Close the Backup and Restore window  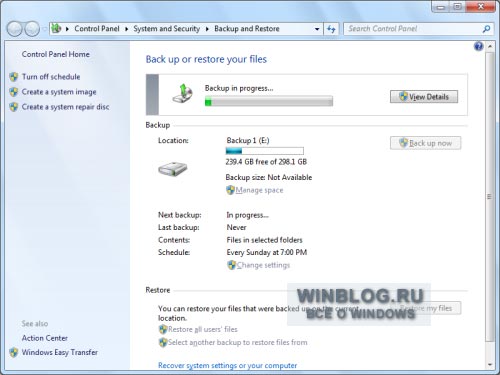tap(481, 6)
